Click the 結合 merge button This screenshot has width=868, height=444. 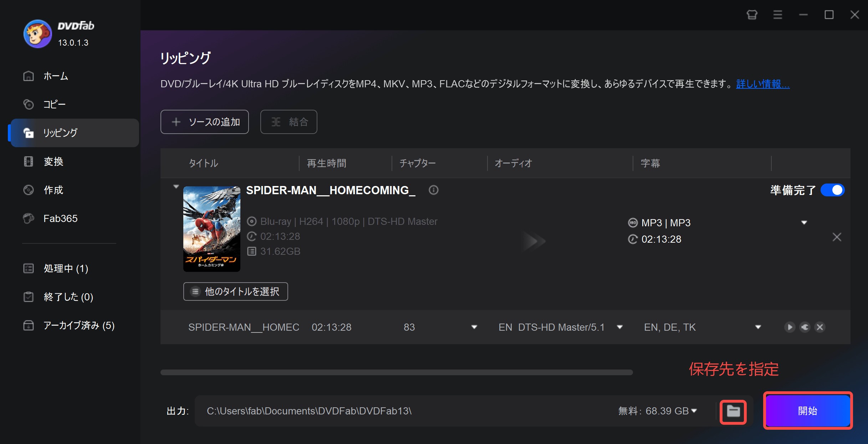click(x=289, y=122)
